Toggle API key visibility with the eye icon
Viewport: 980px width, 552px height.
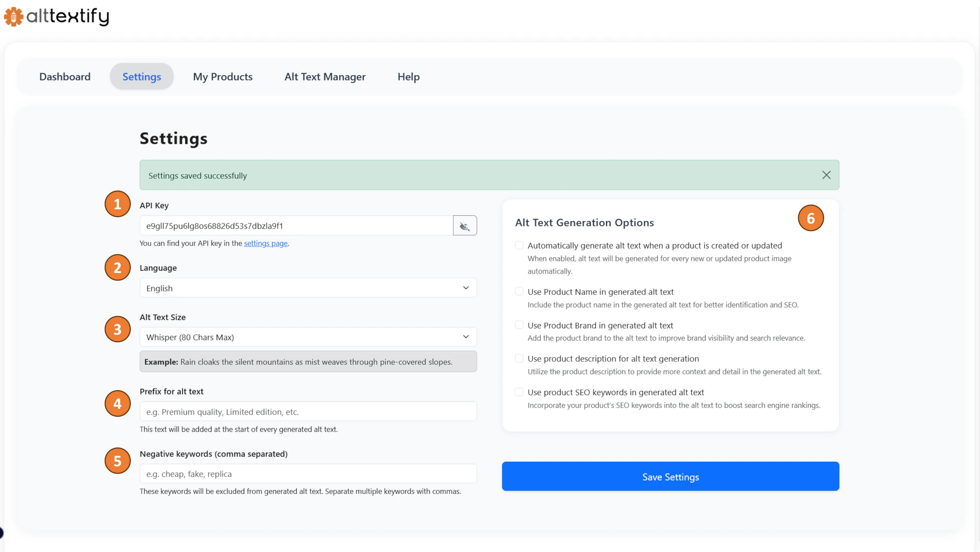[465, 226]
